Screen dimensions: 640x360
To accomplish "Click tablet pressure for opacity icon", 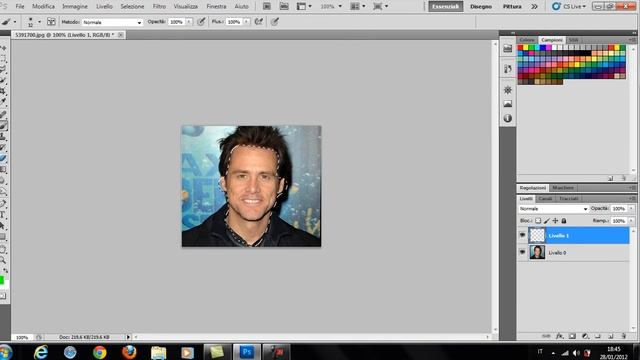I will click(x=201, y=22).
